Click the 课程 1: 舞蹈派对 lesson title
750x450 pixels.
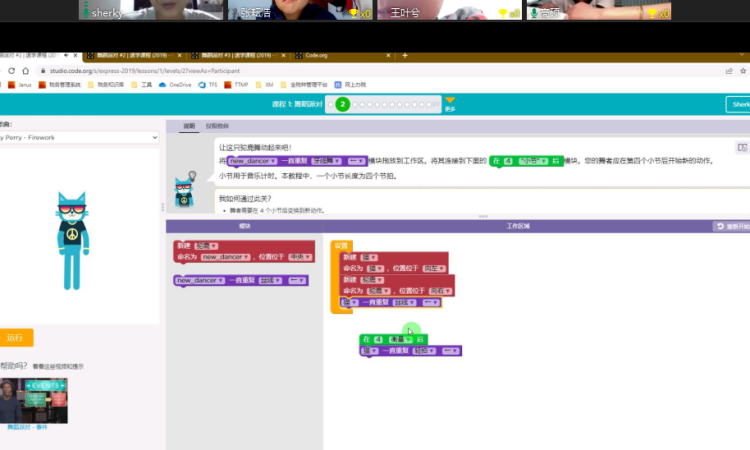click(297, 104)
